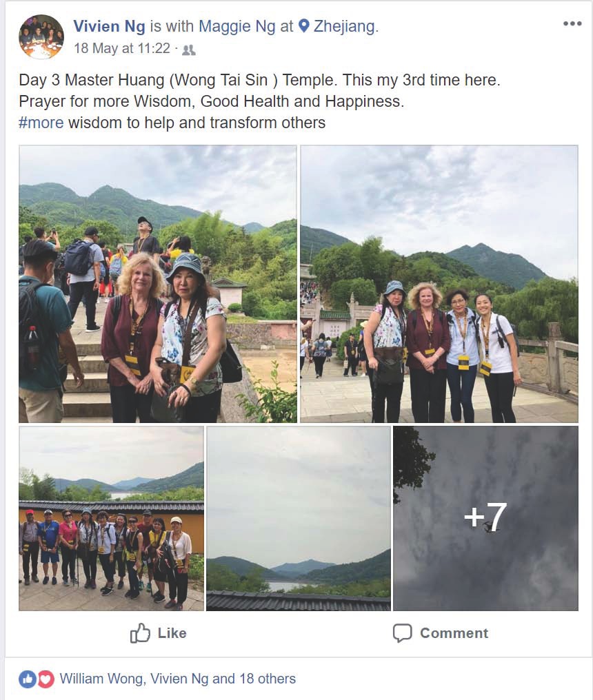Open the 18 May at 11:22 timestamp
This screenshot has height=700, width=593.
(122, 48)
